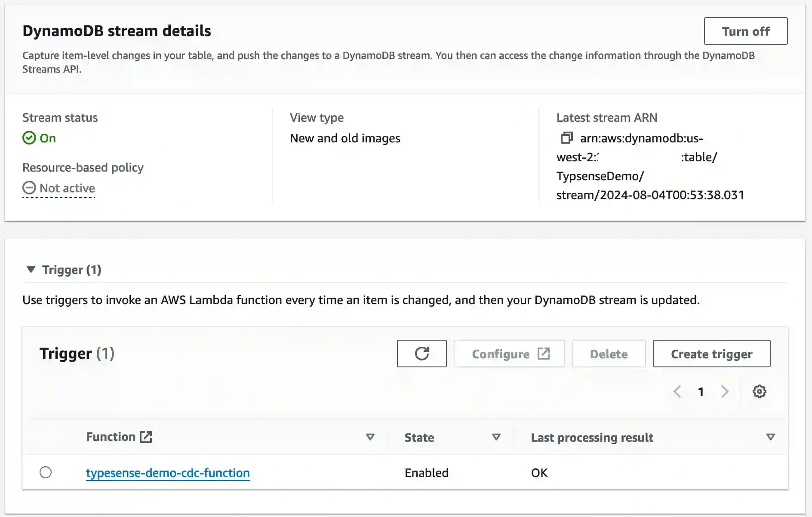Sort by Last processing result arrow
This screenshot has height=517, width=812.
tap(770, 437)
